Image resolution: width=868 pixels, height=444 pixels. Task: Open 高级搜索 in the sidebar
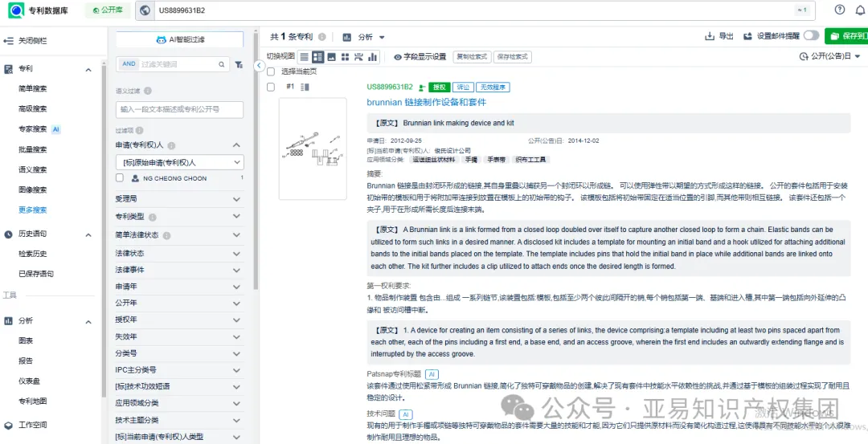[33, 108]
